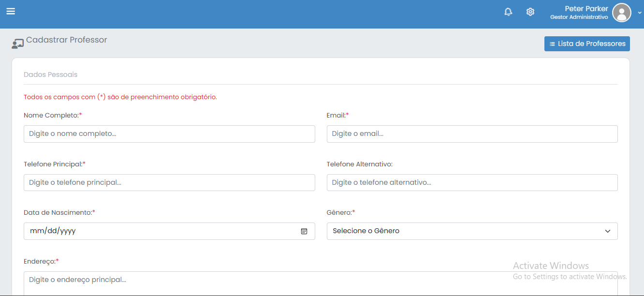The width and height of the screenshot is (644, 296).
Task: Click the Cadastrar Professor teacher icon
Action: [x=18, y=44]
